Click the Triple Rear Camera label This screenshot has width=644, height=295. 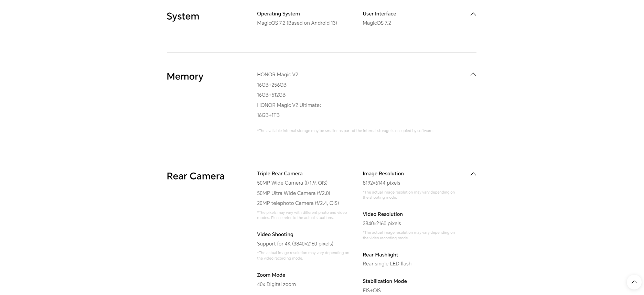tap(280, 174)
